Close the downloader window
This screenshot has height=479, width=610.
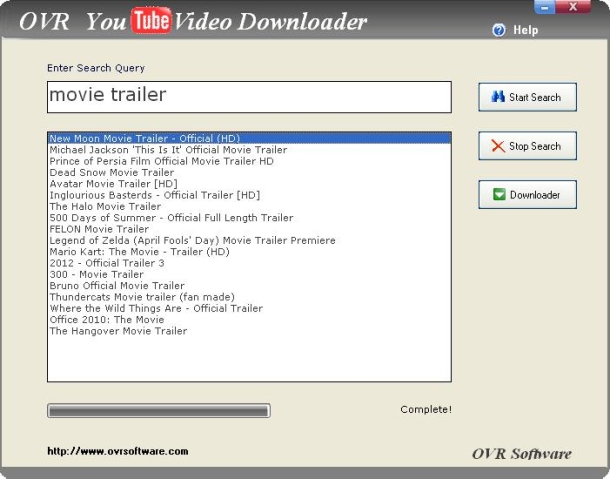pyautogui.click(x=573, y=7)
